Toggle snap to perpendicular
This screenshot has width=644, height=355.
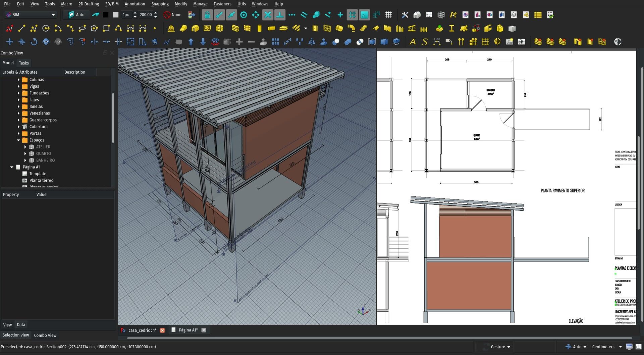[x=280, y=15]
